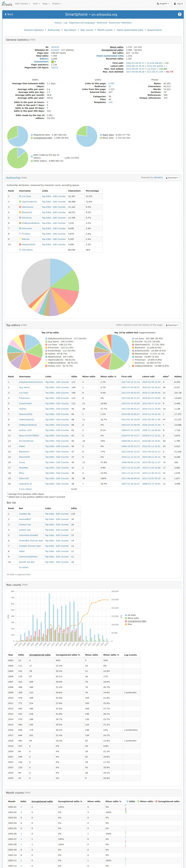Go Back using the header button

pos(9,14)
